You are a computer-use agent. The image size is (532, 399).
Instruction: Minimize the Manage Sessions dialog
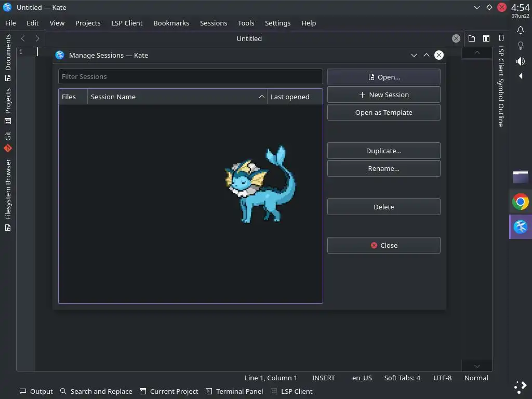(414, 55)
